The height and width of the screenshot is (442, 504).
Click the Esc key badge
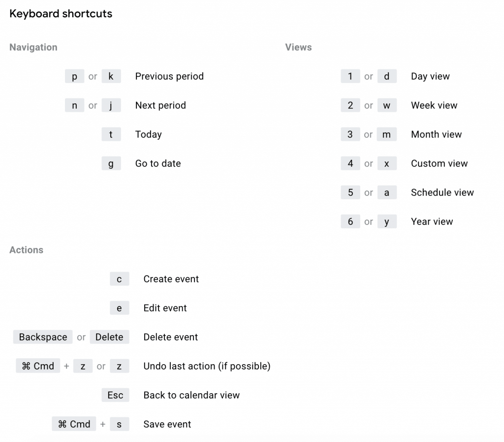coord(115,395)
